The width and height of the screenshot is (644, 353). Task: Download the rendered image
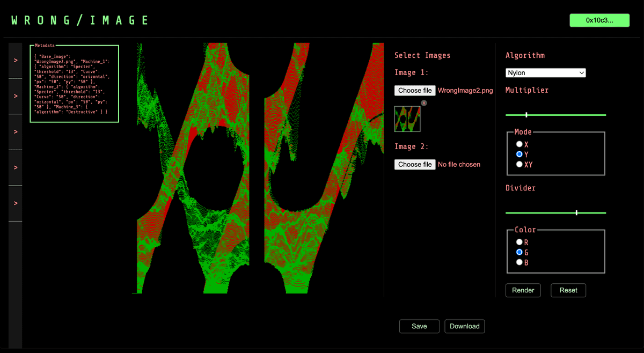(465, 326)
